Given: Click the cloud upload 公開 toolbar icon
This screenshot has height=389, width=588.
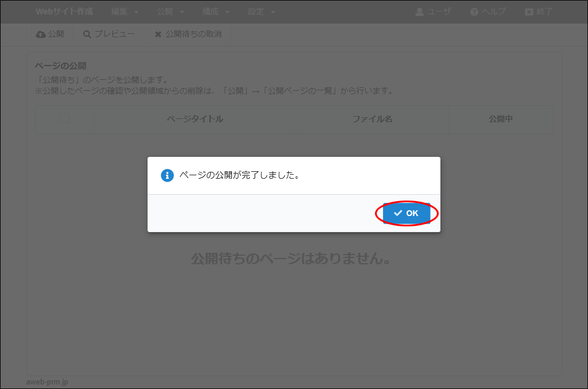Looking at the screenshot, I should point(41,34).
